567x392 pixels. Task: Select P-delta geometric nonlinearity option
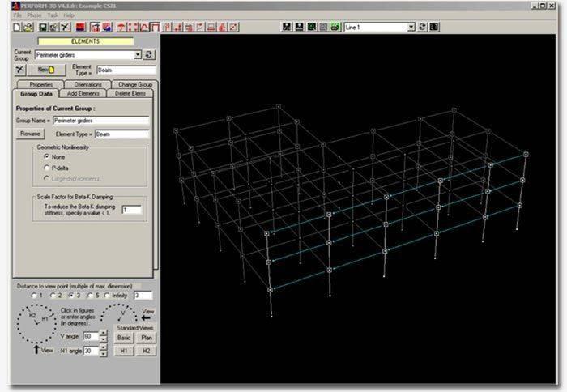(x=47, y=168)
